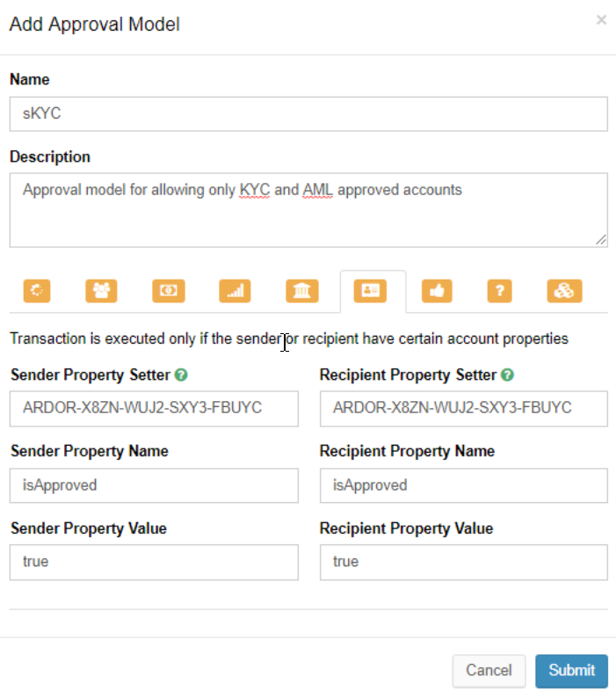Grab the Description textarea resize handle
The image size is (616, 699).
pyautogui.click(x=601, y=239)
